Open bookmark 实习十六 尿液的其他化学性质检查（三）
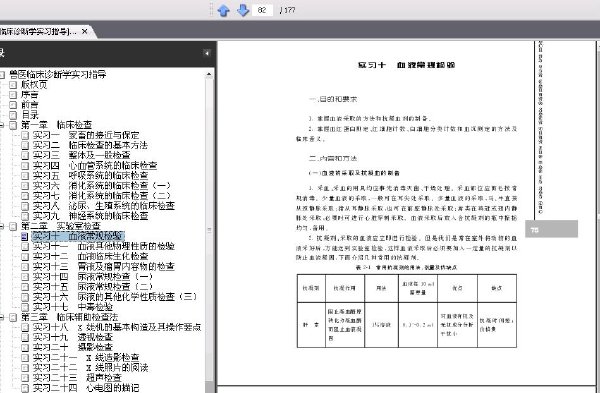600x393 pixels. (115, 297)
